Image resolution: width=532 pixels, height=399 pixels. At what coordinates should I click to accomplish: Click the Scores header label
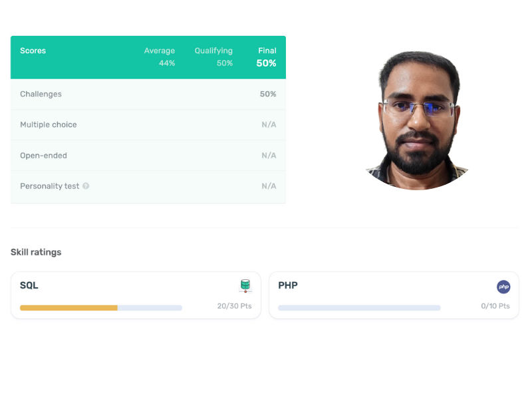point(33,51)
